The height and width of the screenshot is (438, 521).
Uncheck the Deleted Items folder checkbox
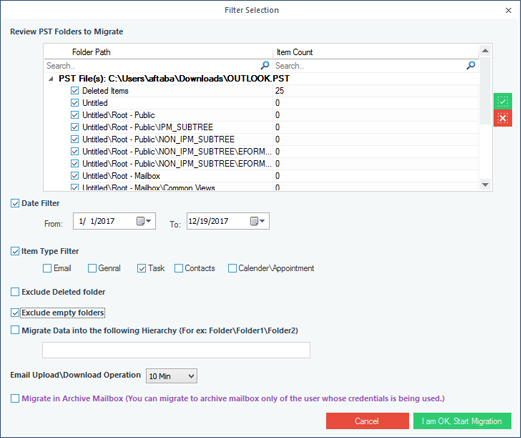pyautogui.click(x=75, y=91)
